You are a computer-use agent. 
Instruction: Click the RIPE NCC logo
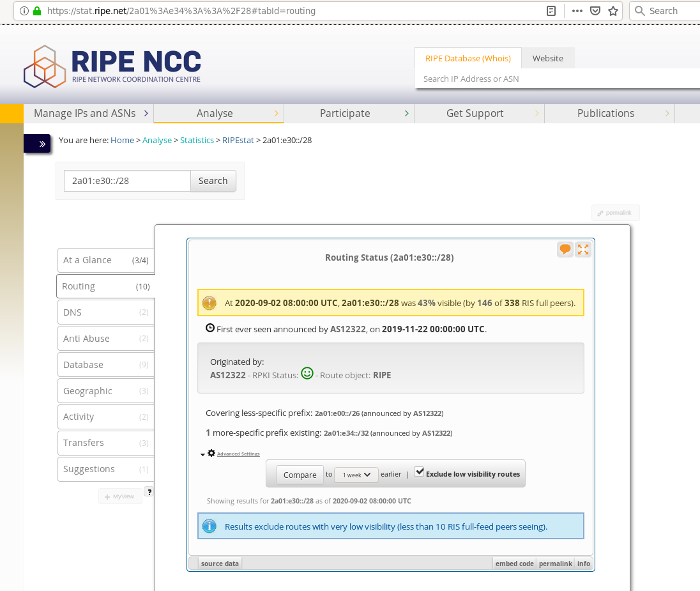click(112, 66)
